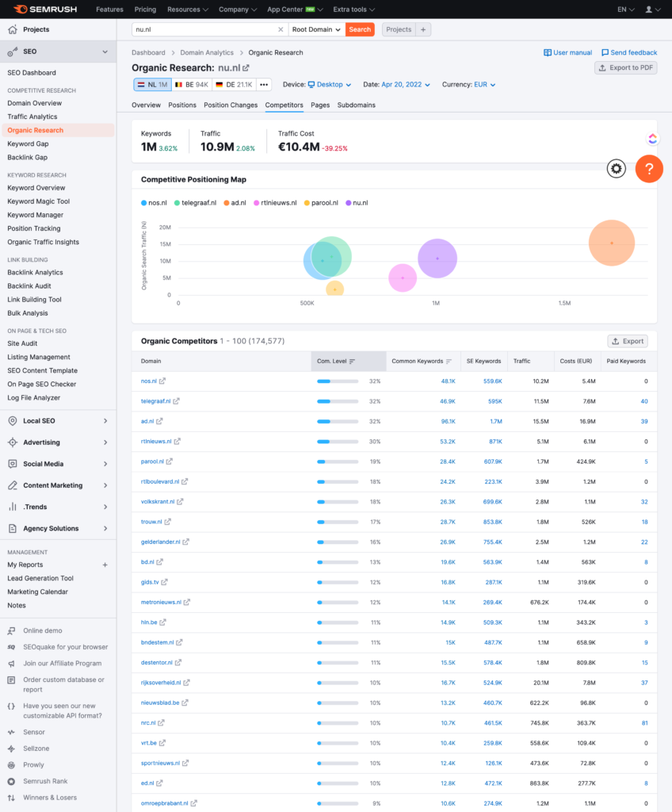Click the ClickUp extension icon
Image resolution: width=672 pixels, height=812 pixels.
[x=652, y=138]
